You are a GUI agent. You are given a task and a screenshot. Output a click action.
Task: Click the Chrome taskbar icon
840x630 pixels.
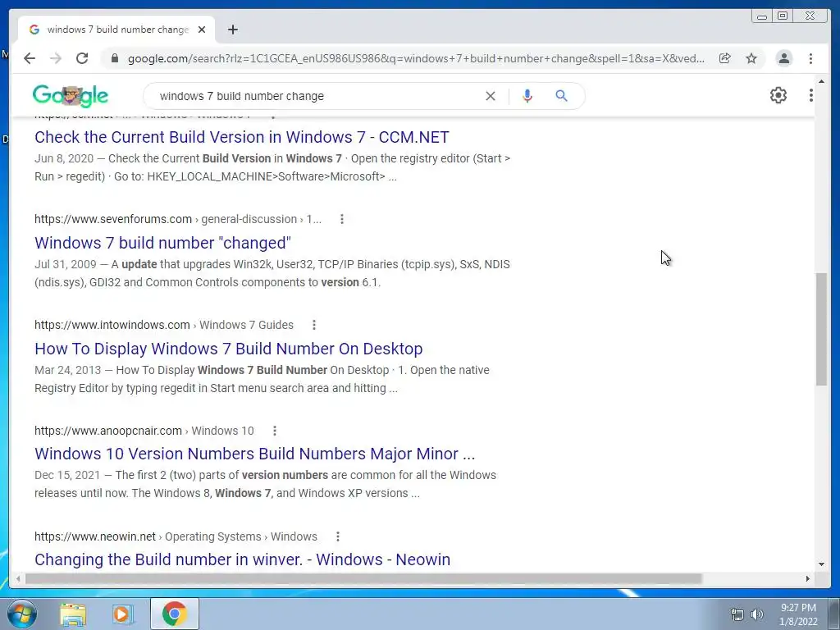pos(174,614)
